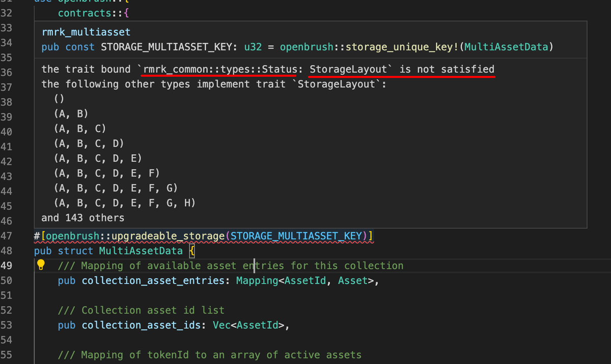Click 'and 143 others' in tooltip

(x=83, y=217)
